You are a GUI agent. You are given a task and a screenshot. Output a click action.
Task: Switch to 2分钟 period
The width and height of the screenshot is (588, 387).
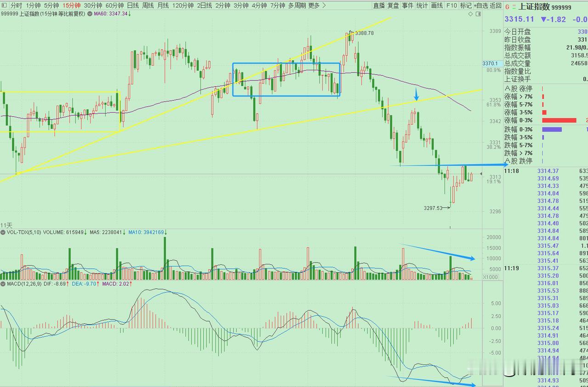(222, 6)
